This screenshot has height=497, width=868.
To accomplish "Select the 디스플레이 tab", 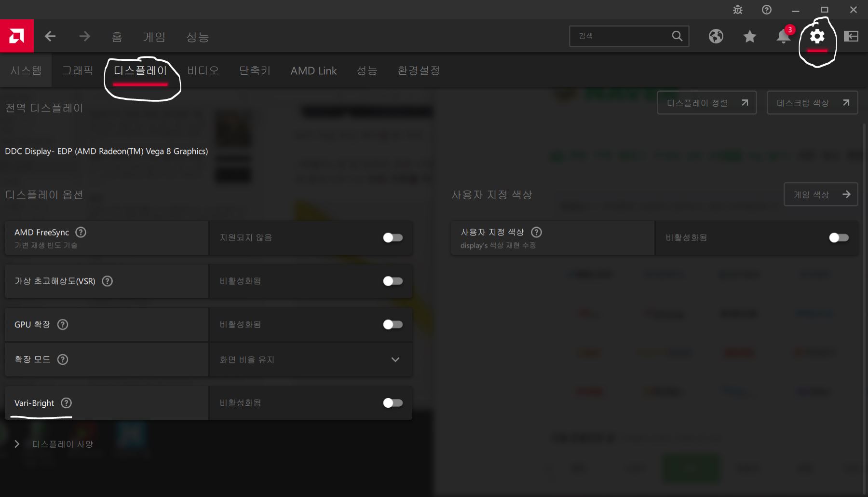I will (x=140, y=70).
